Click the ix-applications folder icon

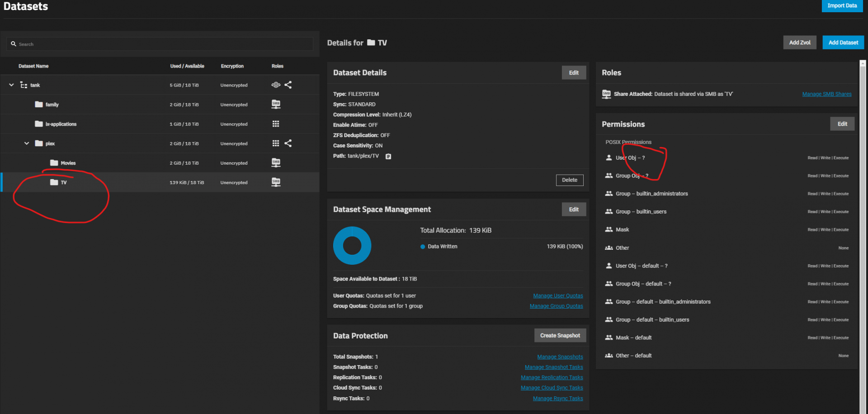[39, 124]
